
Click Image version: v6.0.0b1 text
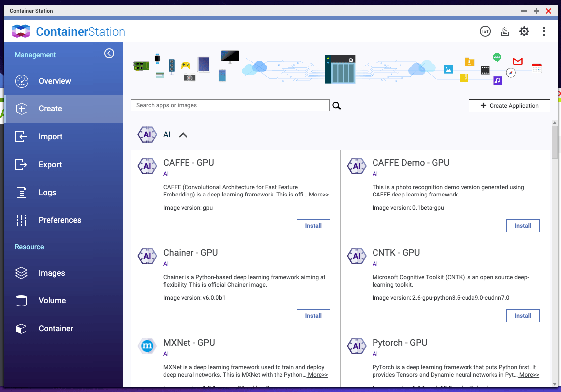pyautogui.click(x=194, y=298)
